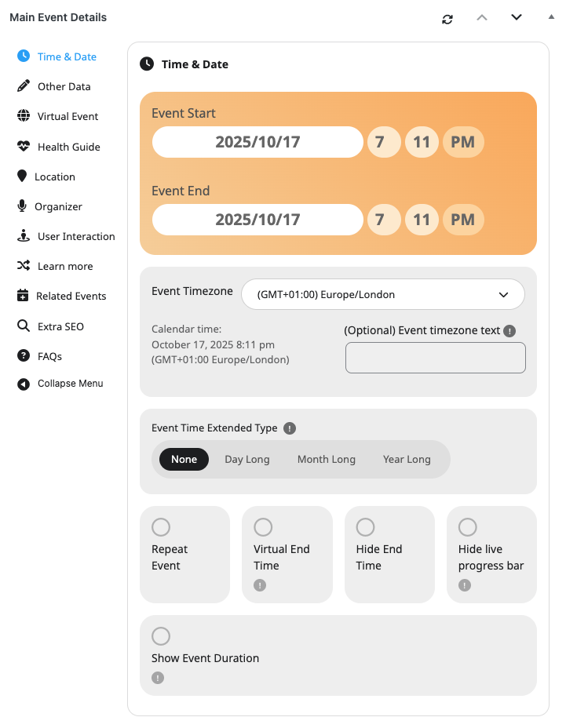Click the optional Event timezone text field
566x728 pixels.
point(435,358)
